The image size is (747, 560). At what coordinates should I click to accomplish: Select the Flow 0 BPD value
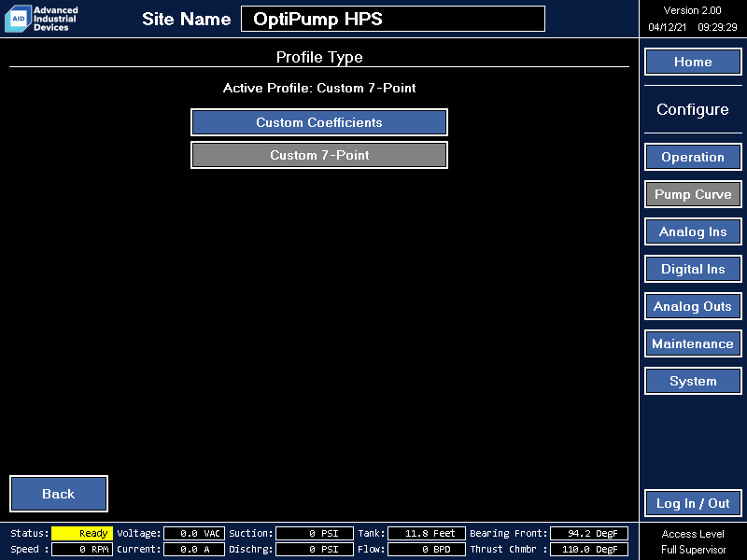point(427,549)
